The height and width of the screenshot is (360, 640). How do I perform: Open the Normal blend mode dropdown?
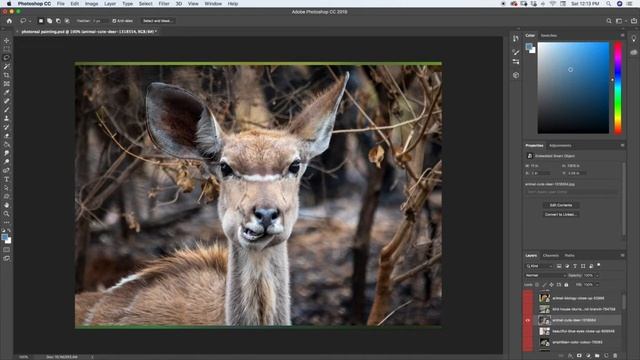pos(545,276)
